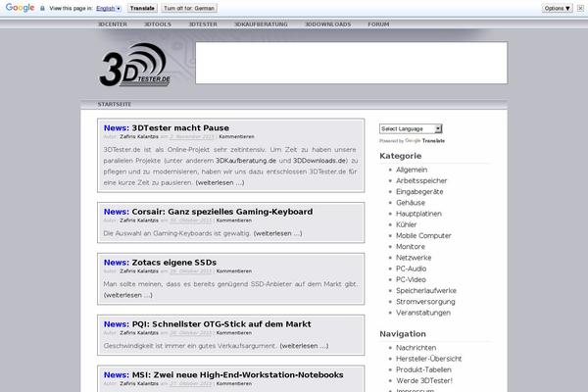Select the Arbeitsspeicher category
588x392 pixels.
click(421, 180)
